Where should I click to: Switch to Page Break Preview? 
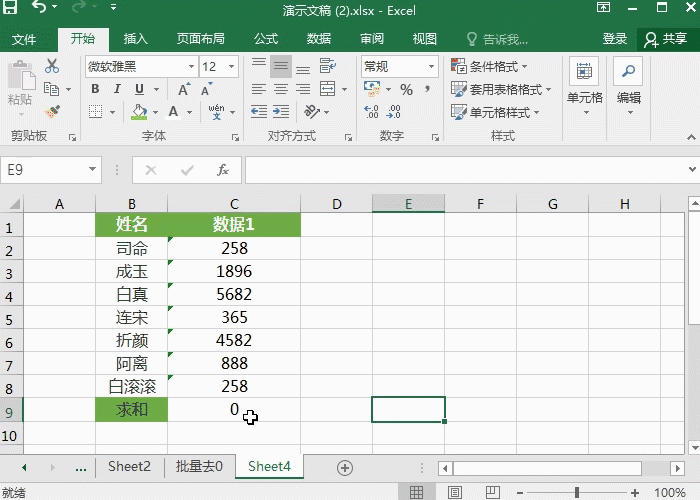coord(492,492)
